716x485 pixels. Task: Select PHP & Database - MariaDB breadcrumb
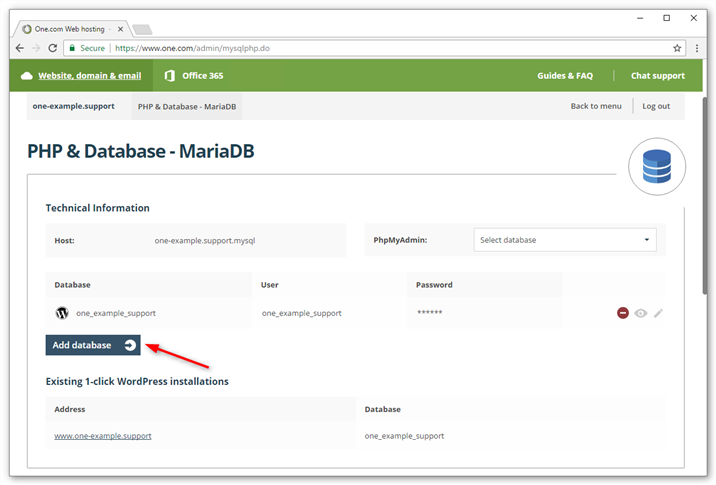[x=187, y=106]
